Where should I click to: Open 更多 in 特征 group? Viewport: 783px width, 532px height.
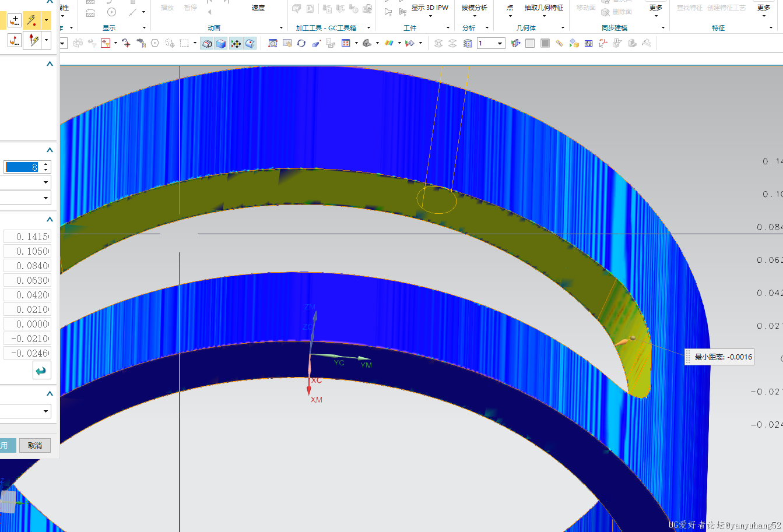[764, 11]
